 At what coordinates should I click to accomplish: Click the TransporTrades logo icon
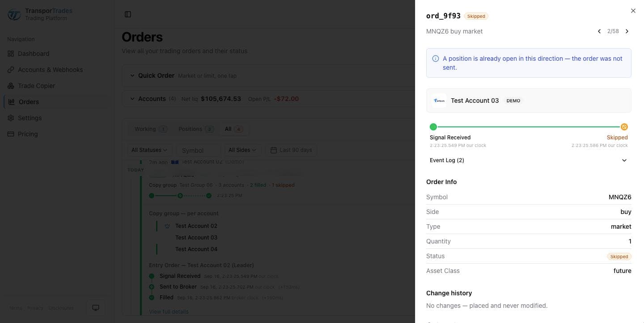coord(14,14)
